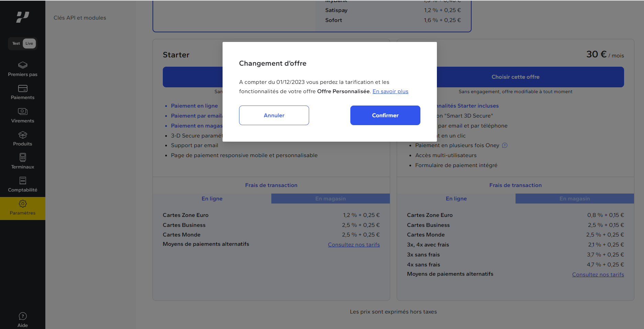This screenshot has height=329, width=644.
Task: Click Cartes Zone Euro 0,8 % + 0,15 € rate
Action: click(x=606, y=215)
